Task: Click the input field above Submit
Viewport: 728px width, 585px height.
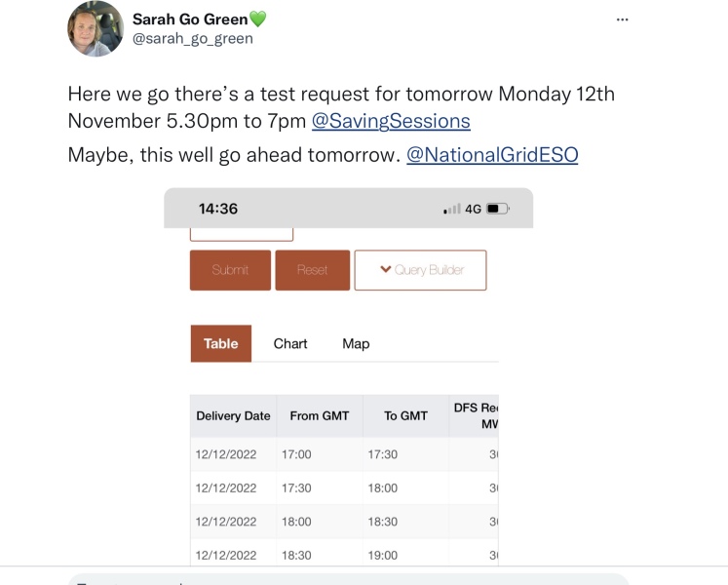Action: click(x=242, y=234)
